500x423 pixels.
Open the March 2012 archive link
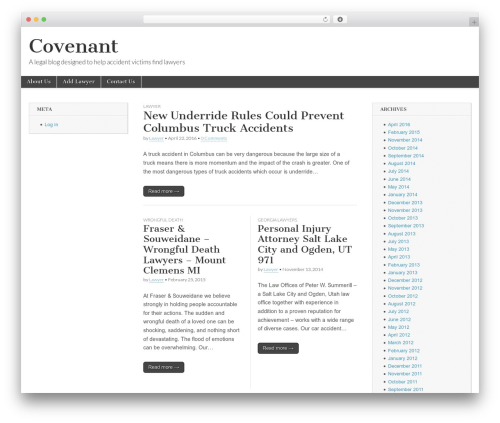[400, 343]
